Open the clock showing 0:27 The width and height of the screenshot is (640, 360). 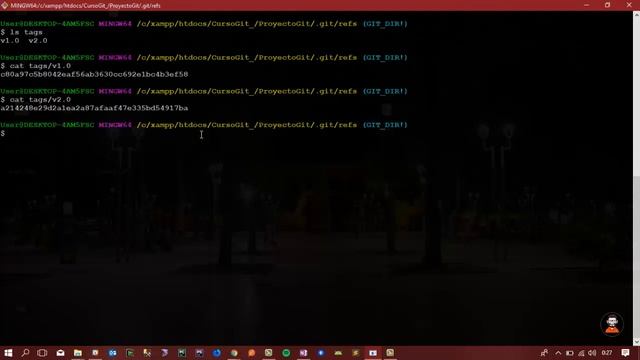pos(607,353)
